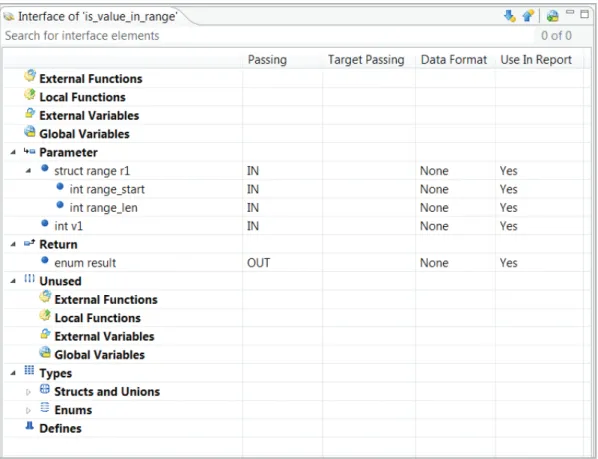
Task: Collapse the Types node
Action: (x=13, y=373)
